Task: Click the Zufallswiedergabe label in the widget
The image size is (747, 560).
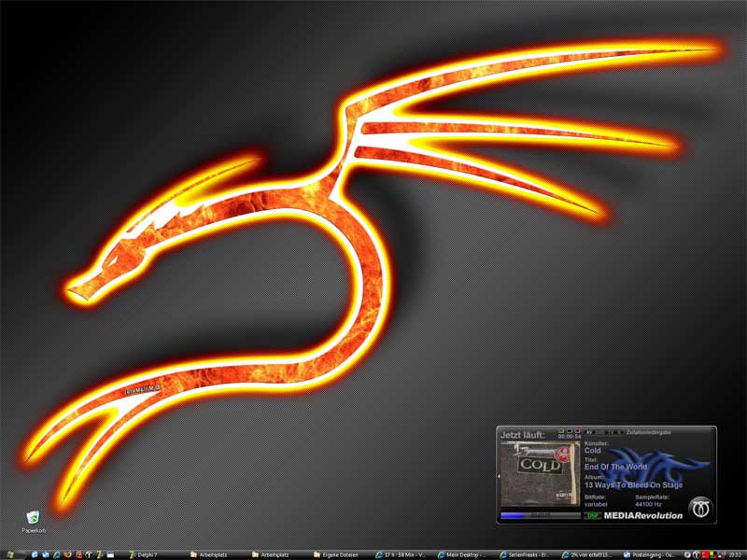Action: point(648,433)
